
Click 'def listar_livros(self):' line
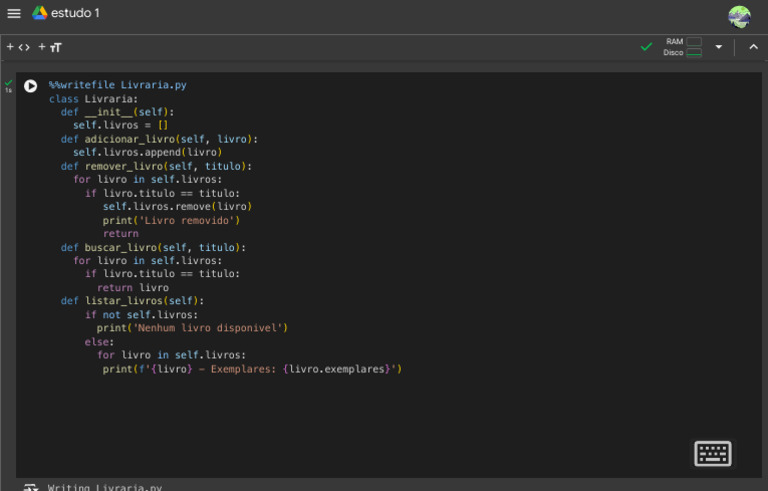pyautogui.click(x=132, y=301)
